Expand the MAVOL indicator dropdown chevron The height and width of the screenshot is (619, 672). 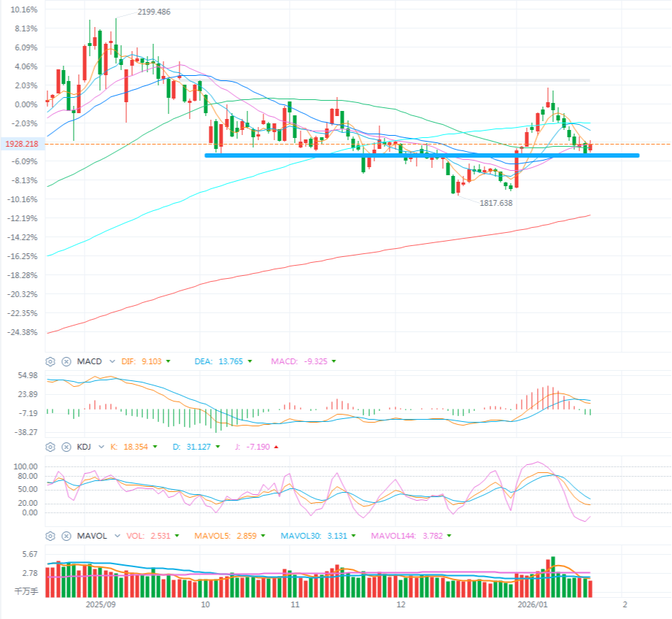(117, 536)
